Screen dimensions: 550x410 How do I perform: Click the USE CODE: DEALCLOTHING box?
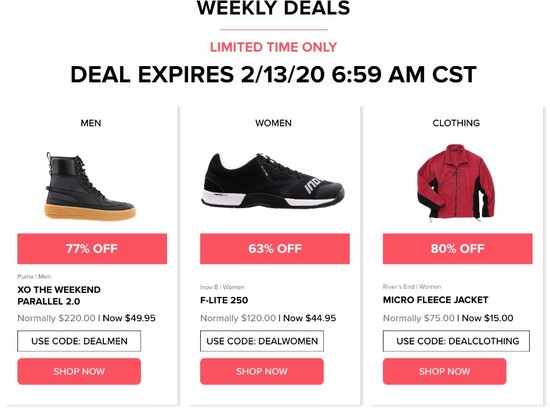(456, 341)
